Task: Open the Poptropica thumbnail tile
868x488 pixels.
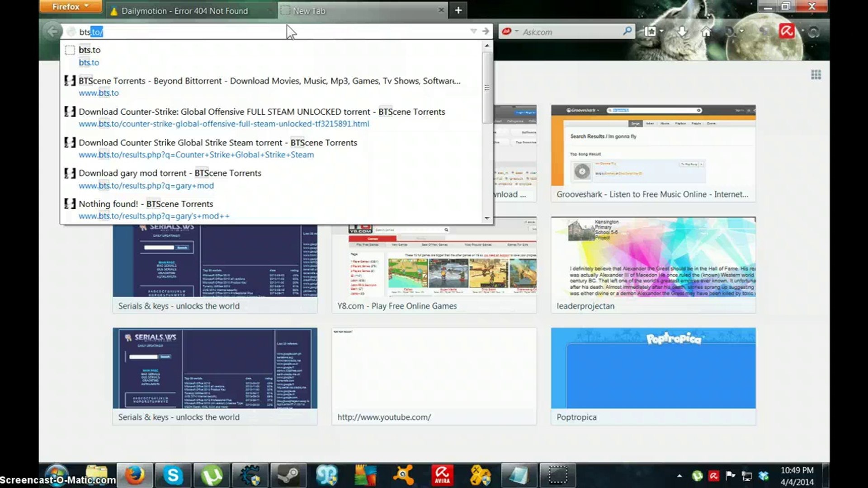Action: point(653,375)
